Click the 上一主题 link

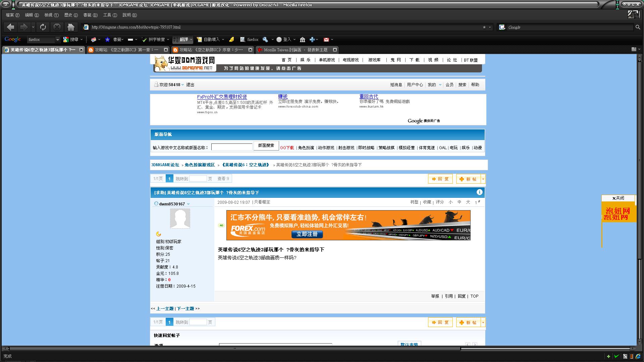coord(165,309)
